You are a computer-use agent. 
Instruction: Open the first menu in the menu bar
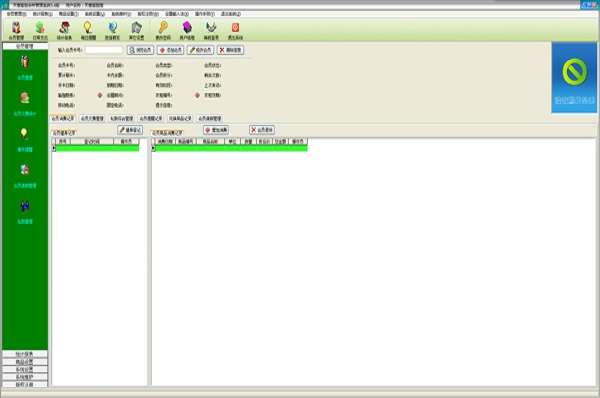[x=16, y=14]
